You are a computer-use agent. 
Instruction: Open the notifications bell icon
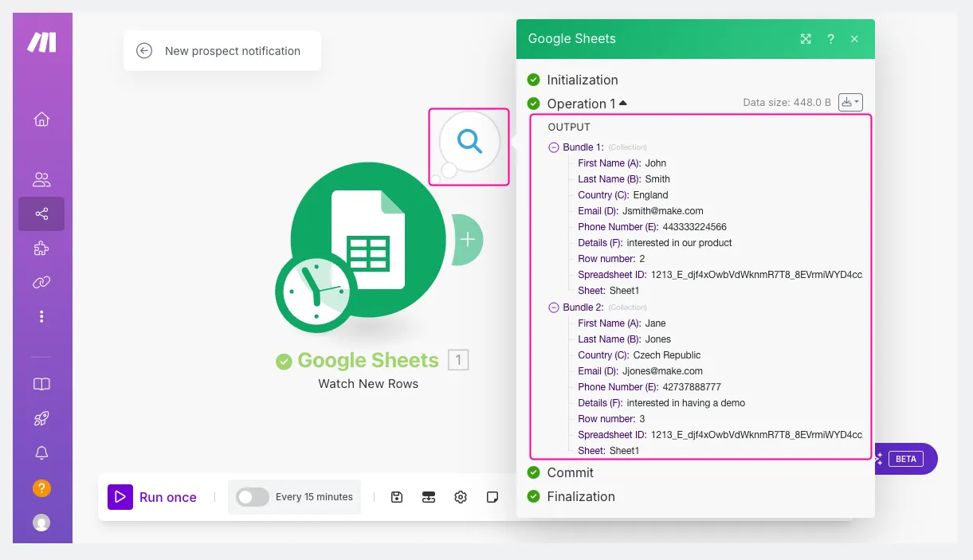click(41, 452)
